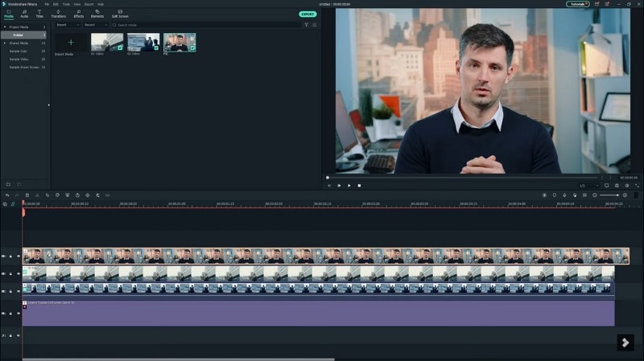Screen dimensions: 644x361
Task: Switch media grid view icon
Action: coord(315,25)
